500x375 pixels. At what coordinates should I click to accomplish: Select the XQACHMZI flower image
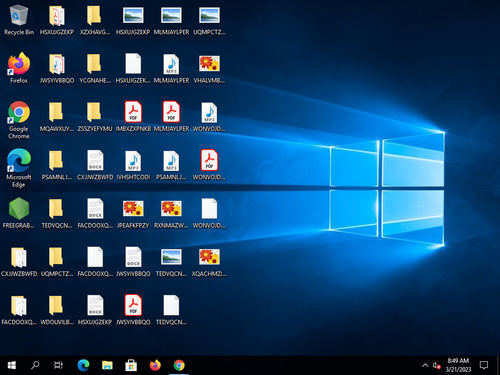click(209, 262)
